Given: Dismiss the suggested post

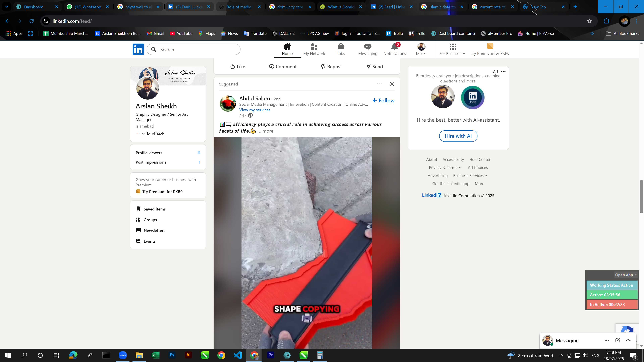Looking at the screenshot, I should 392,84.
